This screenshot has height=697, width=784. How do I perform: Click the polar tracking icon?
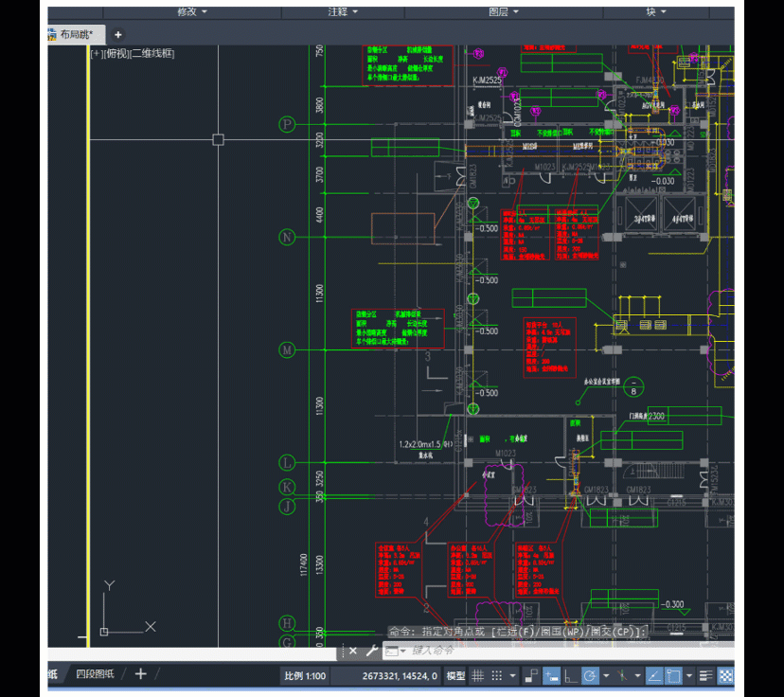click(589, 675)
